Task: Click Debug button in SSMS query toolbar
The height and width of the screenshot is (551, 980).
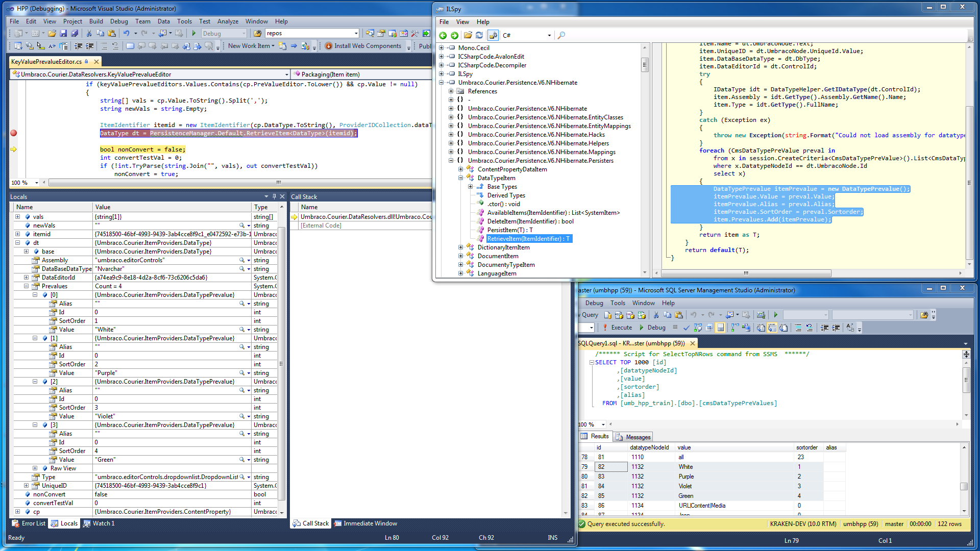Action: (652, 328)
